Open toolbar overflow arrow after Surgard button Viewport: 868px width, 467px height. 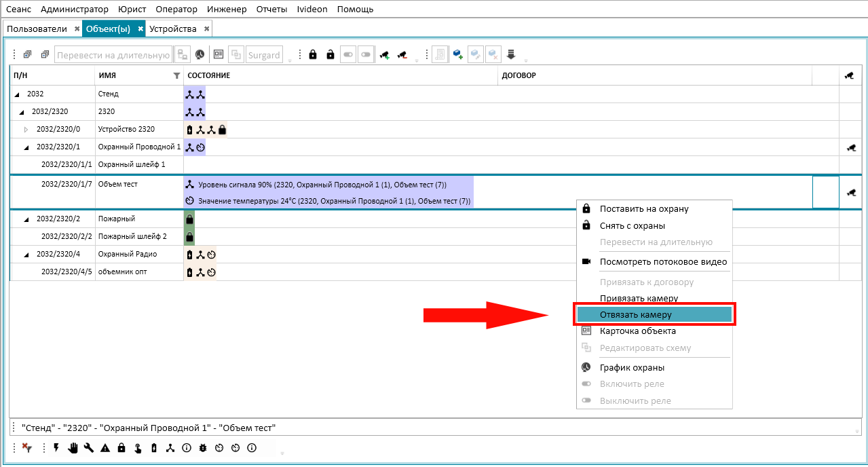[x=290, y=60]
